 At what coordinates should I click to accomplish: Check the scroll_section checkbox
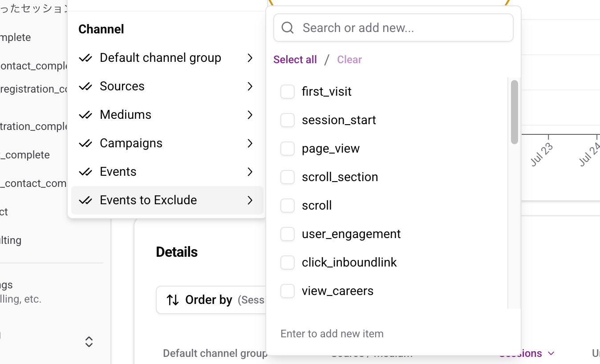(x=288, y=177)
